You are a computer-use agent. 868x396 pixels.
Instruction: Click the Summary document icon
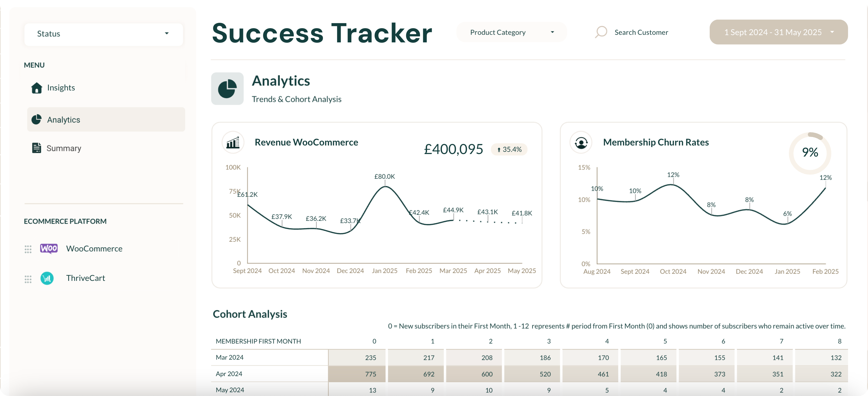click(x=36, y=148)
